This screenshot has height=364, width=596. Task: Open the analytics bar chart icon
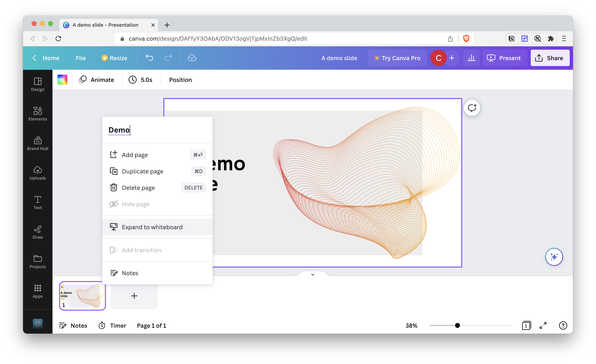click(x=471, y=58)
